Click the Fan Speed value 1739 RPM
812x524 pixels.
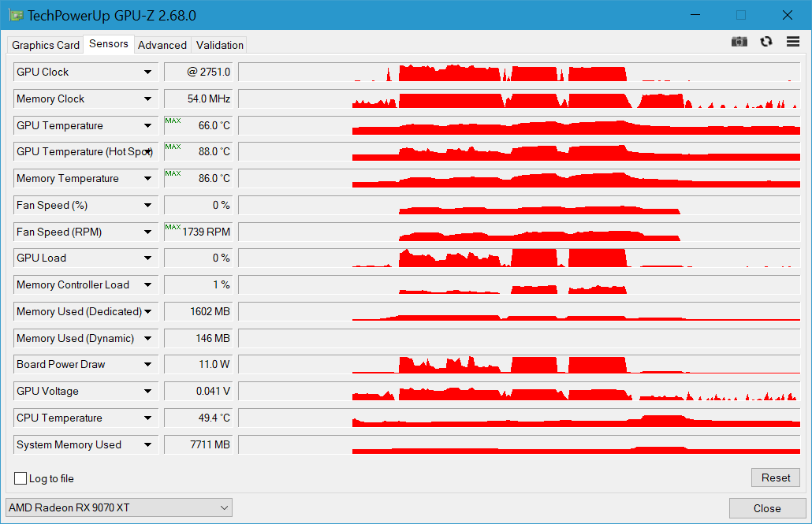pos(198,232)
